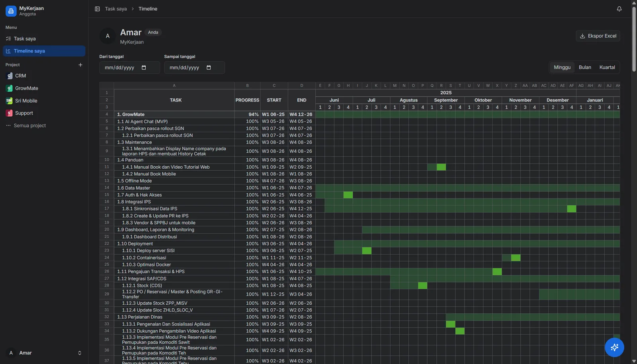The image size is (637, 364).
Task: Click the 'Anda' badge next to Amar
Action: [x=153, y=33]
